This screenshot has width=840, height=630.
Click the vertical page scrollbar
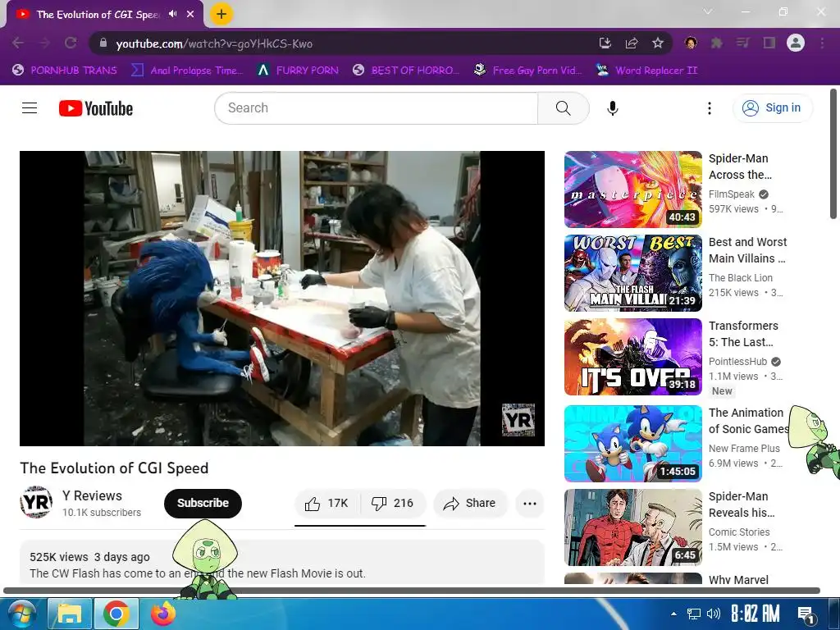pyautogui.click(x=833, y=153)
